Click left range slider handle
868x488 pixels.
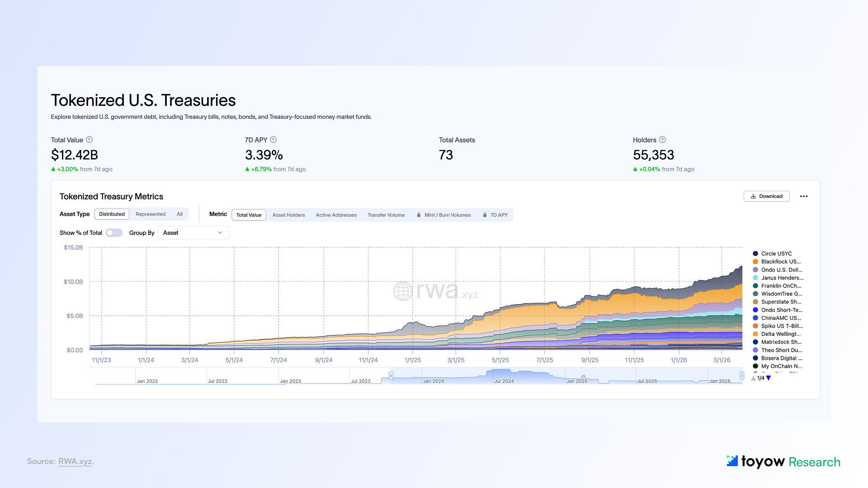pos(391,375)
